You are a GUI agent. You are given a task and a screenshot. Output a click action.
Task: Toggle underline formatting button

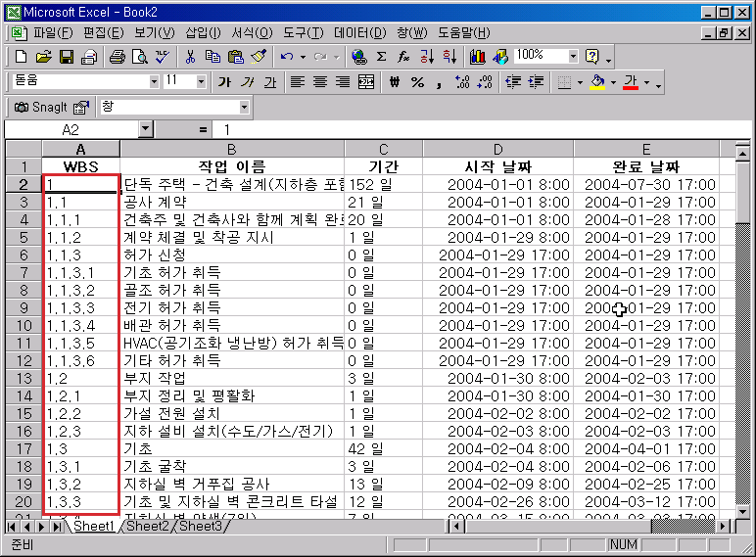pyautogui.click(x=269, y=82)
